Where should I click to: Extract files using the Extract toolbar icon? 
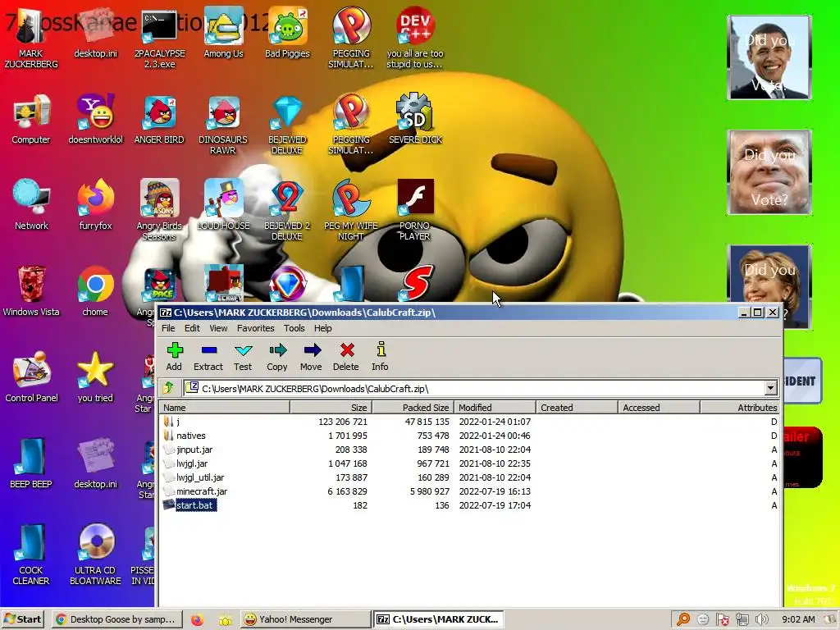click(x=208, y=356)
